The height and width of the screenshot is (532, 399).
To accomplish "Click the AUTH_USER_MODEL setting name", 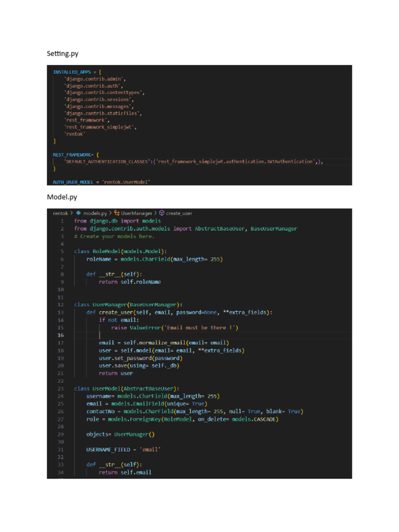I will (x=73, y=182).
